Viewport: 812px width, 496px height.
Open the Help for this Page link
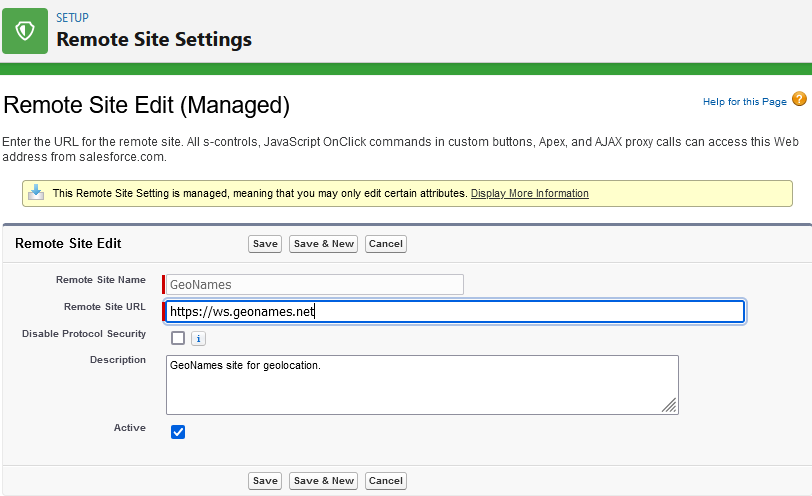pyautogui.click(x=744, y=102)
